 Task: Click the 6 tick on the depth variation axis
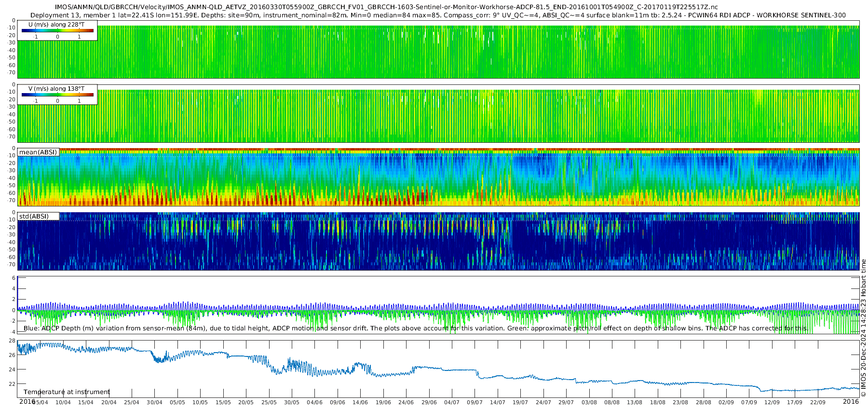pos(14,278)
